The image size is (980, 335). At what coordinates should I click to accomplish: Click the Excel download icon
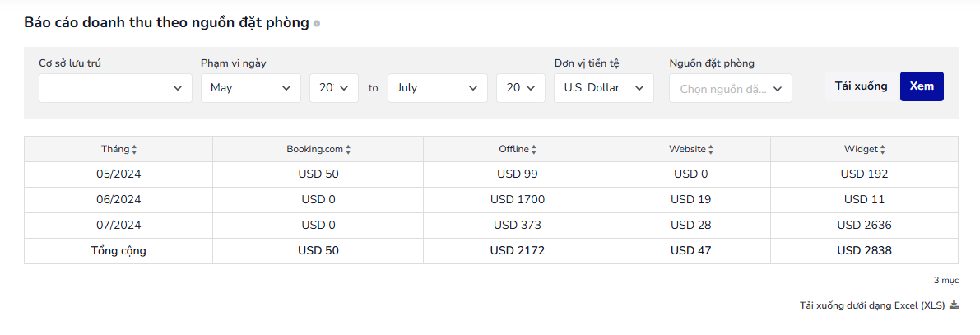(954, 305)
